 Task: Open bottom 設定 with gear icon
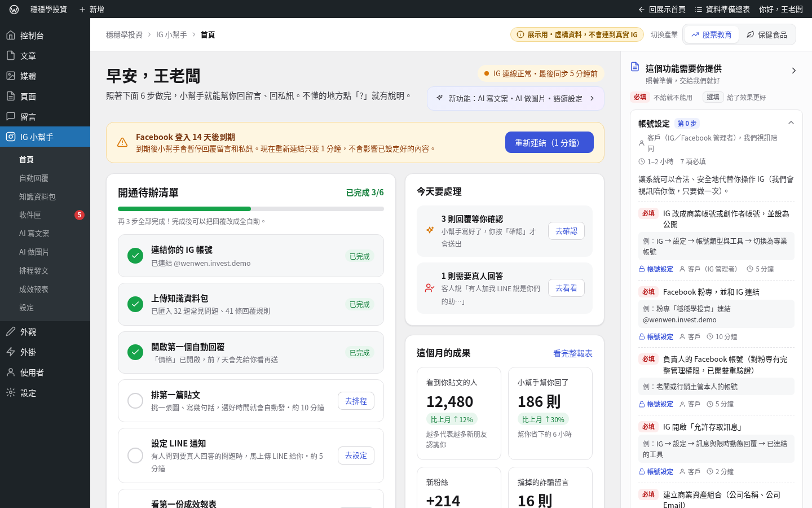tap(45, 393)
